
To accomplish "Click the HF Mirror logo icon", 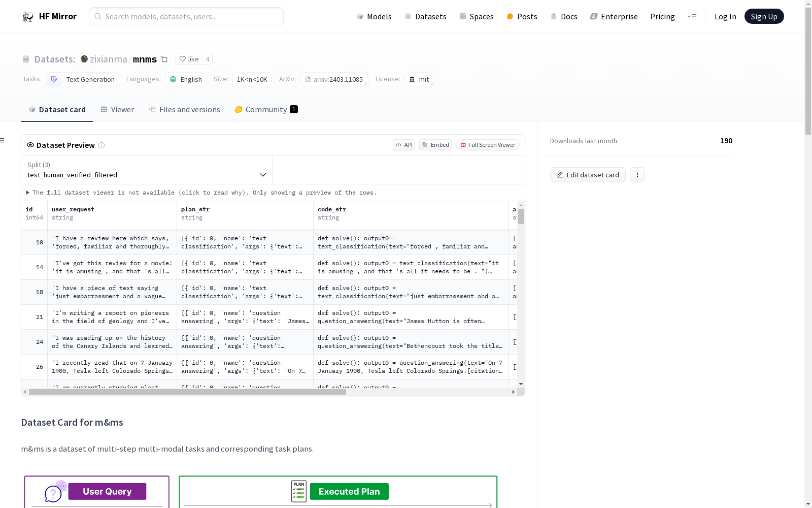I will [28, 17].
